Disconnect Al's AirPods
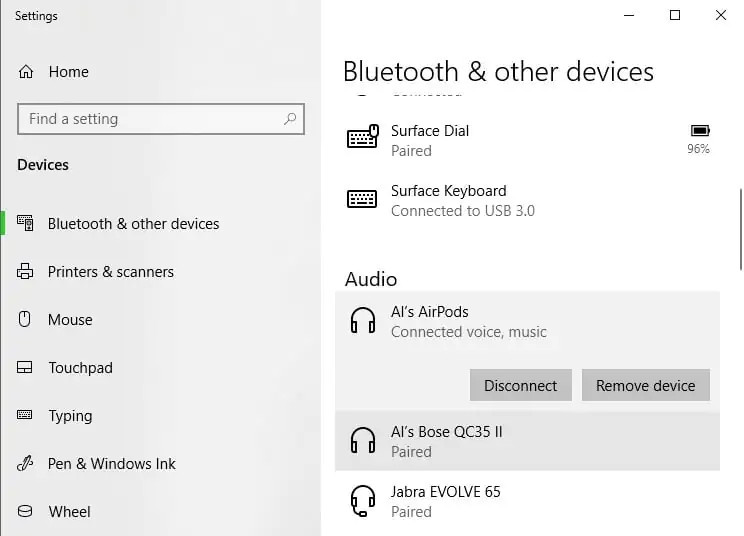Screen dimensions: 744x536 click(x=520, y=386)
